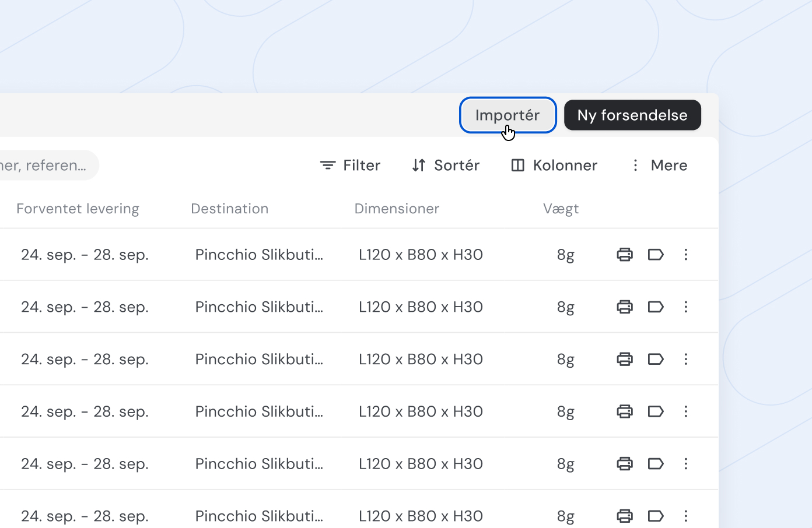Select the third row's 'L120 x B80 x H30' dimensions
Viewport: 812px width, 528px height.
coord(421,359)
